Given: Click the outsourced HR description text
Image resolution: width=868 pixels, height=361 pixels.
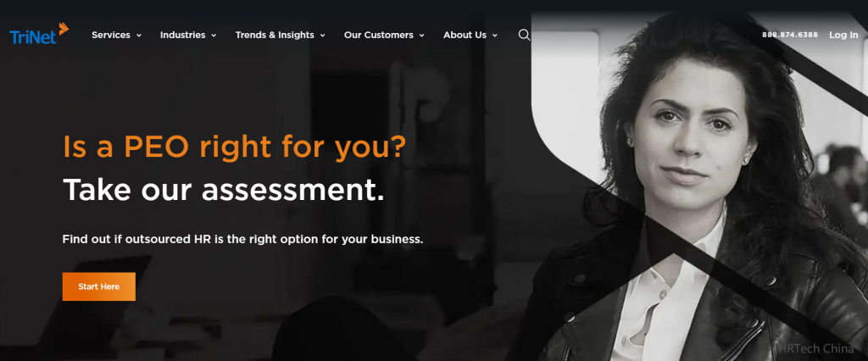Looking at the screenshot, I should tap(243, 240).
